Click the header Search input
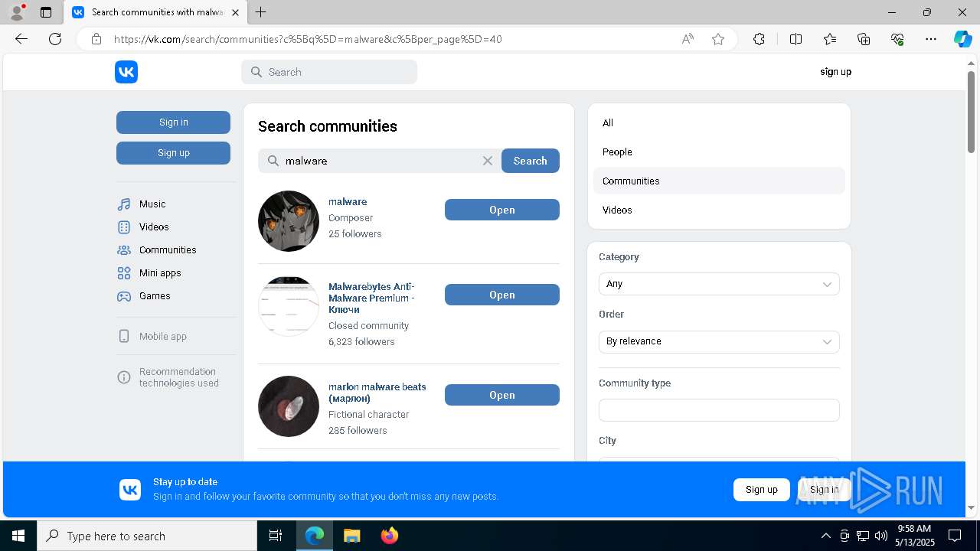The width and height of the screenshot is (980, 551). [x=329, y=72]
